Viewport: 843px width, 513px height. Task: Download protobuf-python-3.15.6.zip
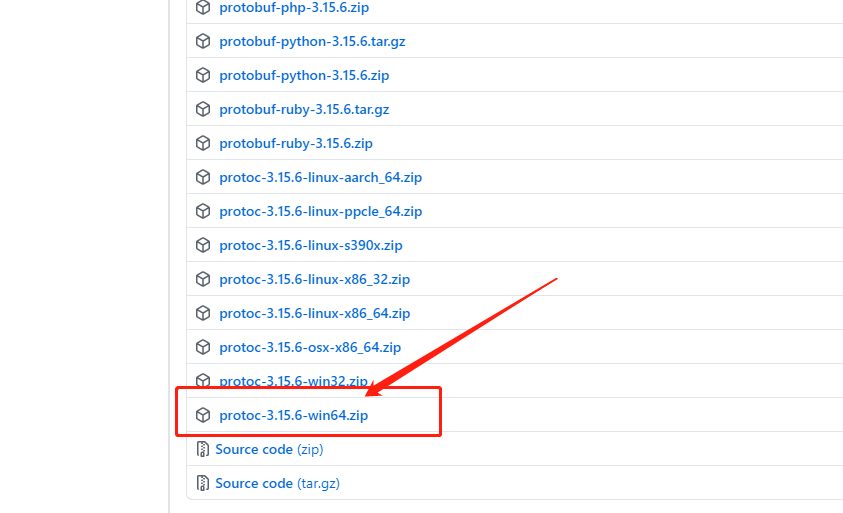304,76
